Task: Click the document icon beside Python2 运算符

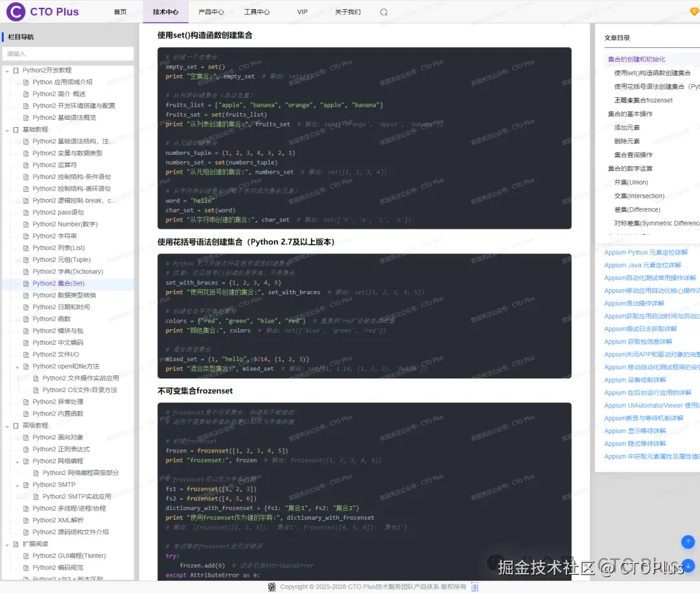Action: pyautogui.click(x=26, y=165)
